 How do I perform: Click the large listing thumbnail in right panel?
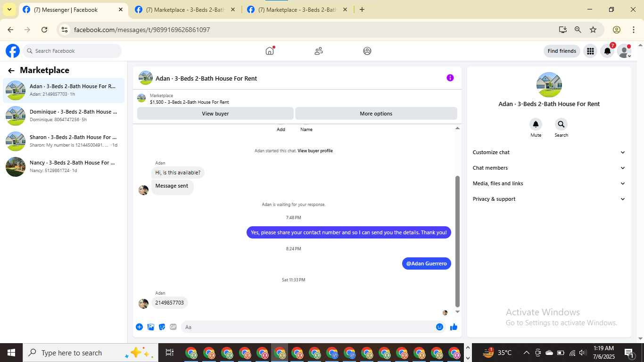[549, 85]
